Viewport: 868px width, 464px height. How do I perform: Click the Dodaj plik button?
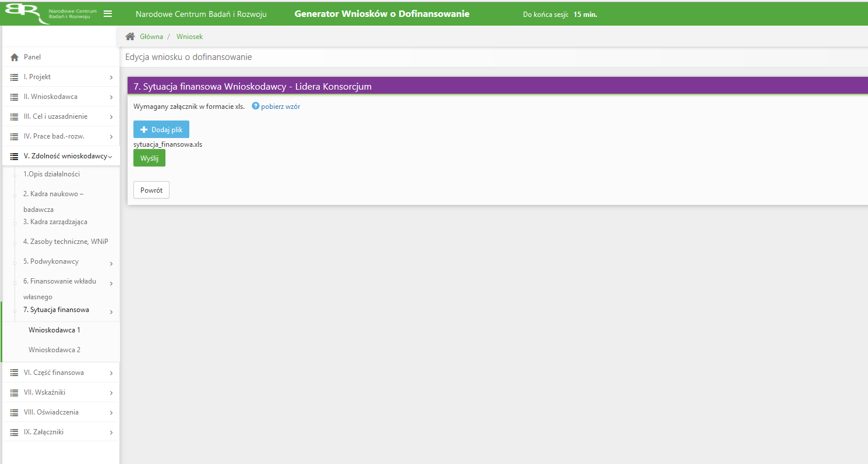pyautogui.click(x=161, y=129)
